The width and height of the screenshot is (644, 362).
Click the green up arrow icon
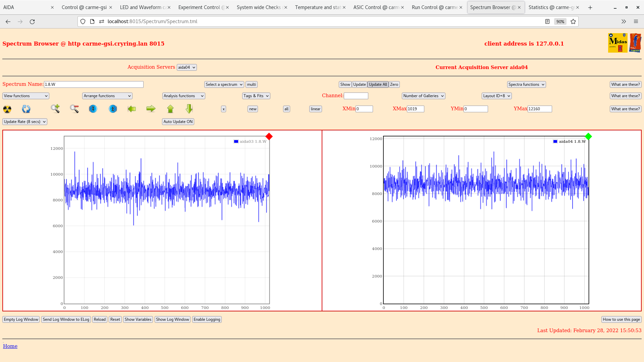[170, 109]
